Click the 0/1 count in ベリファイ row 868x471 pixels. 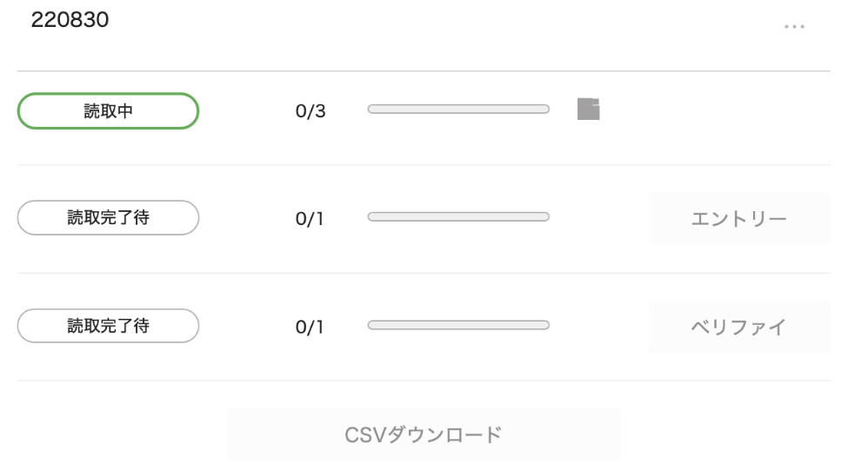309,328
